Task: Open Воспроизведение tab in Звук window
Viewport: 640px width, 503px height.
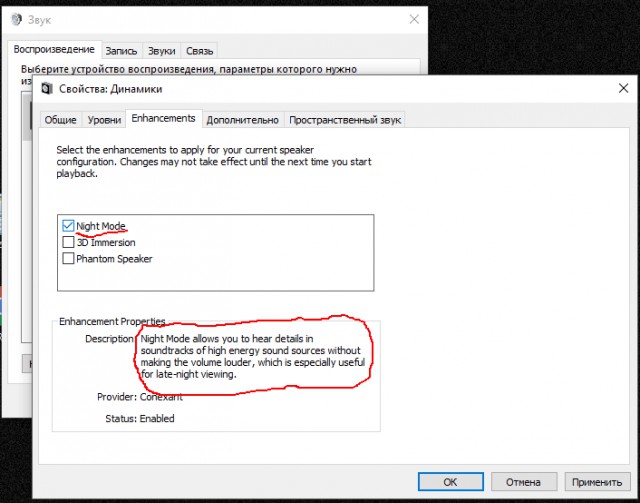Action: [x=54, y=49]
